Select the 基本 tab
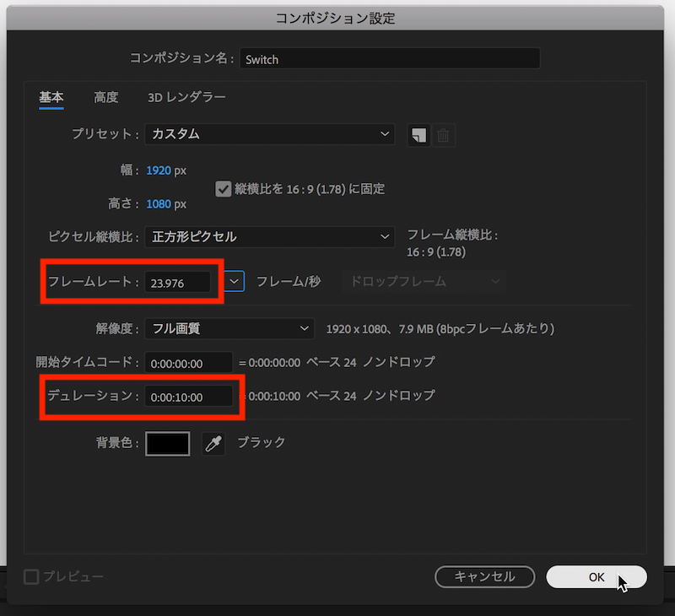This screenshot has width=675, height=616. click(x=51, y=97)
